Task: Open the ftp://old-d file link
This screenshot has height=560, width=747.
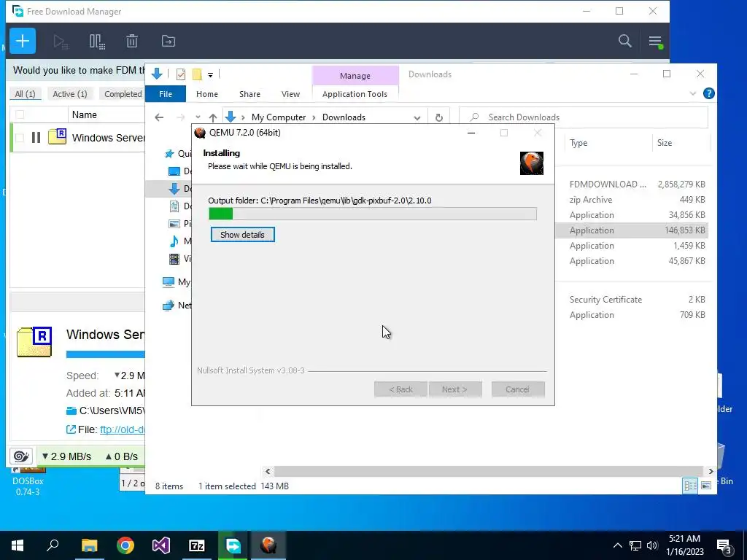Action: tap(122, 429)
